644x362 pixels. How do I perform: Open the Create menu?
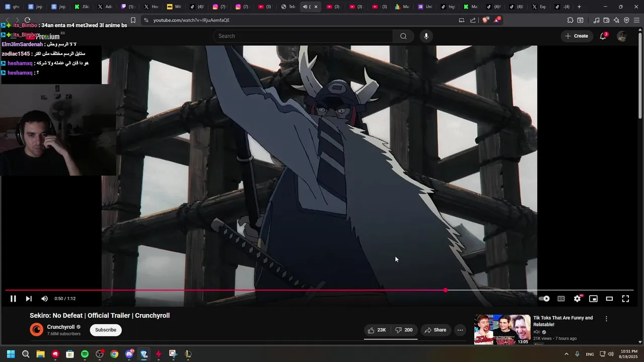tap(577, 36)
